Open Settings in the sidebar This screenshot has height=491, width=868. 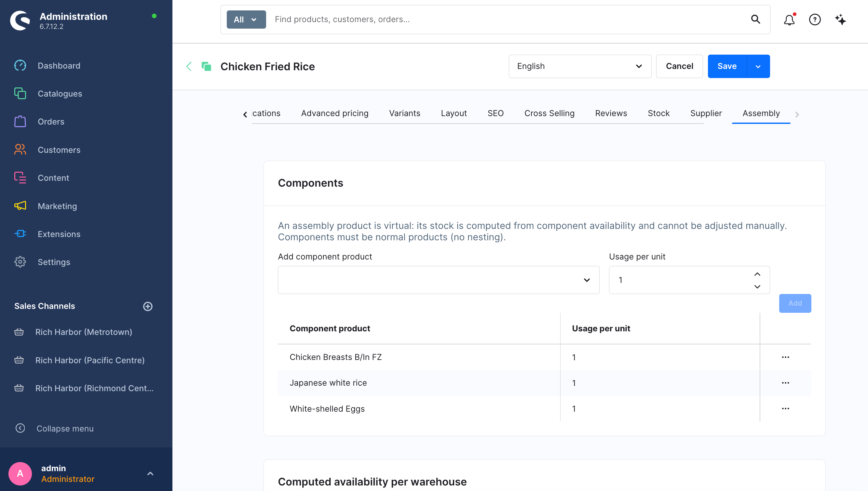point(54,262)
